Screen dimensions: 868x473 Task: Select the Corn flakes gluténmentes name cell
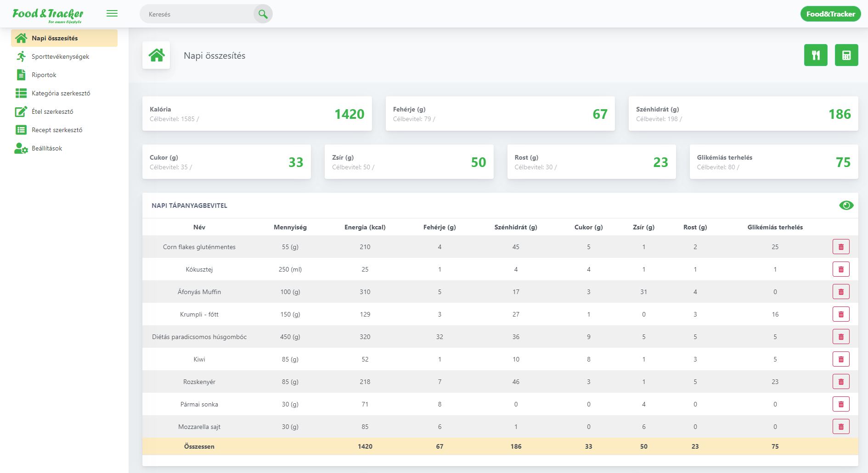coord(199,247)
